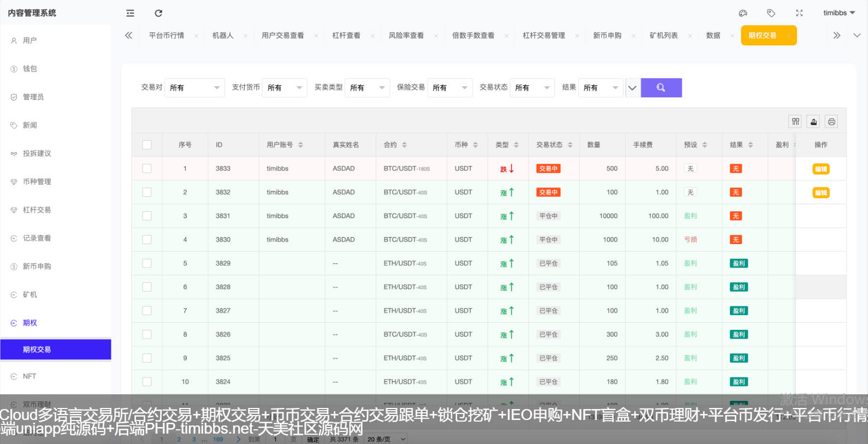Open the theme palette icon in the header

(x=743, y=13)
